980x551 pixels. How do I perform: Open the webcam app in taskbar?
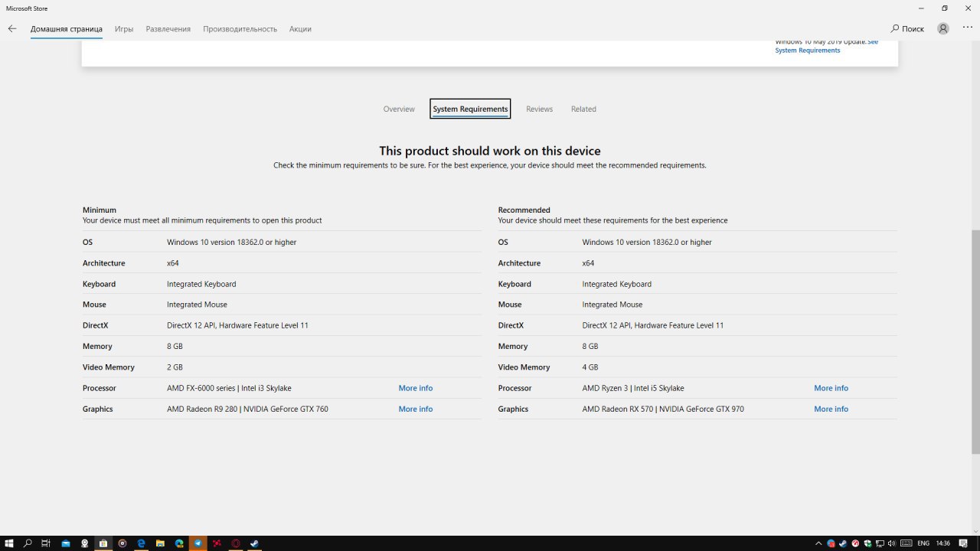tap(84, 543)
